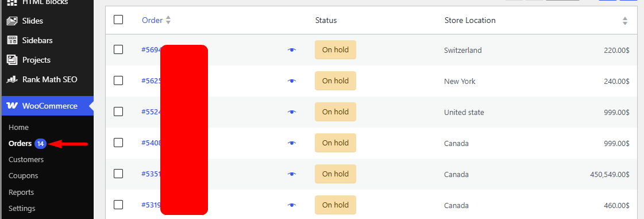Click the WooCommerce logo icon
The height and width of the screenshot is (219, 644).
coord(12,106)
